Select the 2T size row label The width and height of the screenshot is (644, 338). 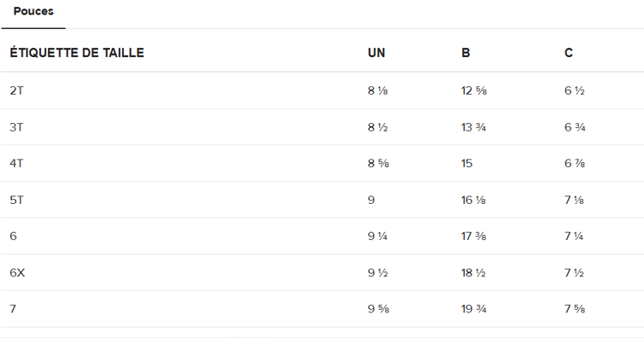point(16,90)
